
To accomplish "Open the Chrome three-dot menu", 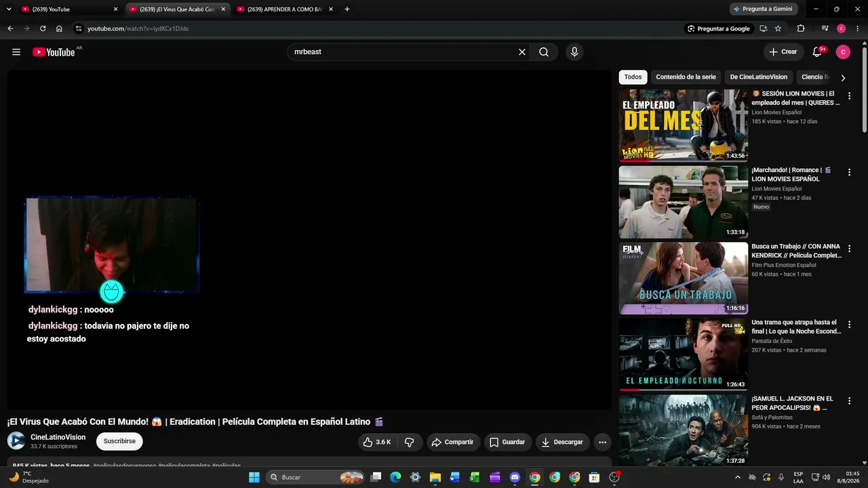I will coord(857,28).
